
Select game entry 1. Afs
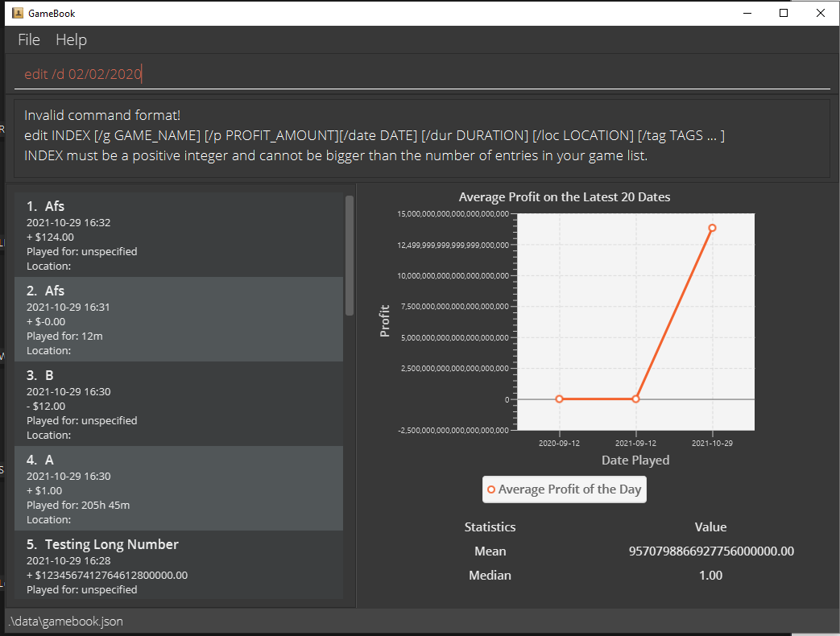tap(179, 235)
